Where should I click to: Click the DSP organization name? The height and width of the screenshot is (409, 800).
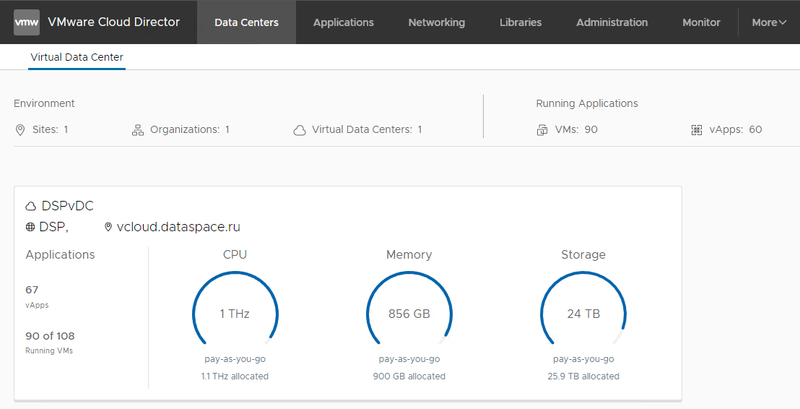click(x=54, y=227)
